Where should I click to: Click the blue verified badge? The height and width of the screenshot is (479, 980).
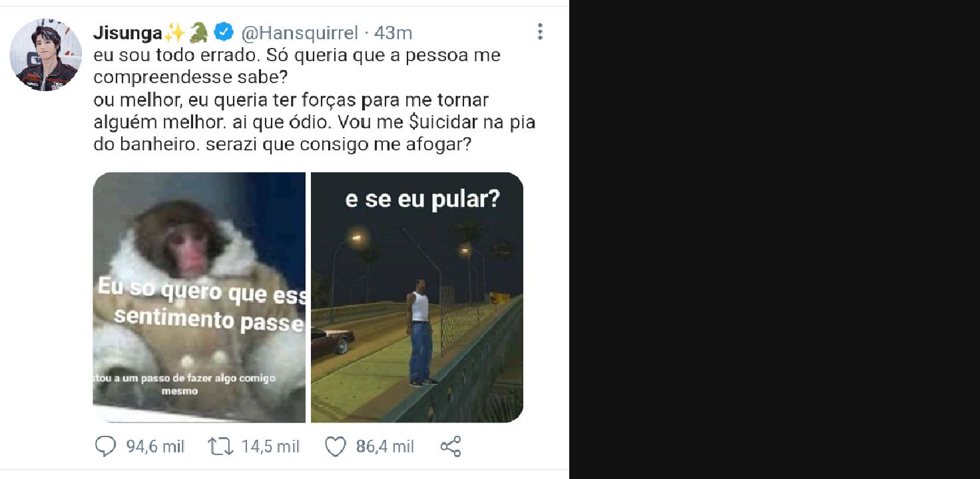click(x=224, y=31)
